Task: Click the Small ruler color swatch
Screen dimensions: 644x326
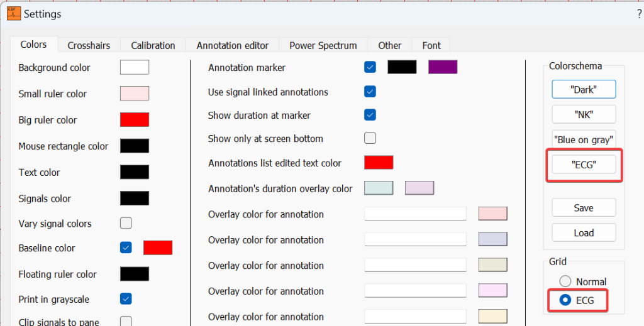Action: pos(134,94)
